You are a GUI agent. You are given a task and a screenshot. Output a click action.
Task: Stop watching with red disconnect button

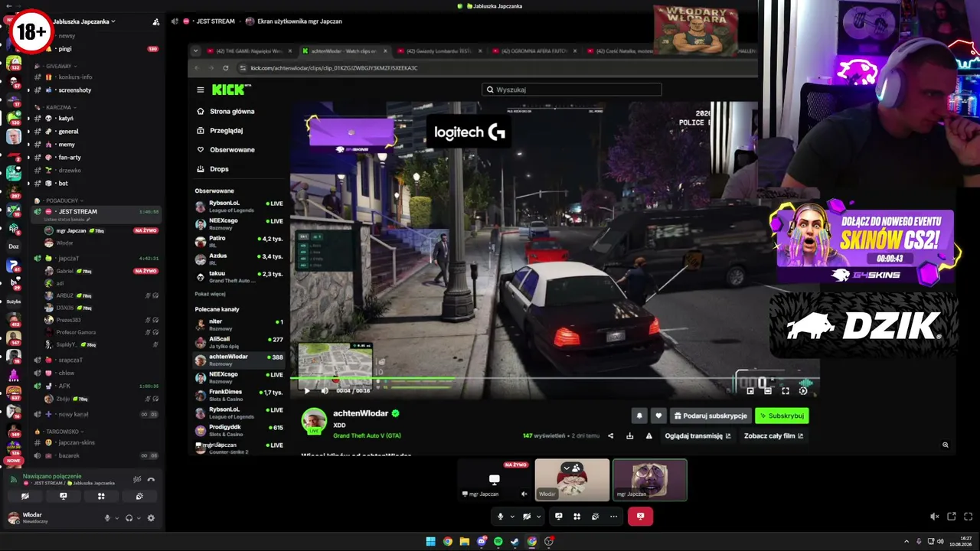[x=640, y=517]
